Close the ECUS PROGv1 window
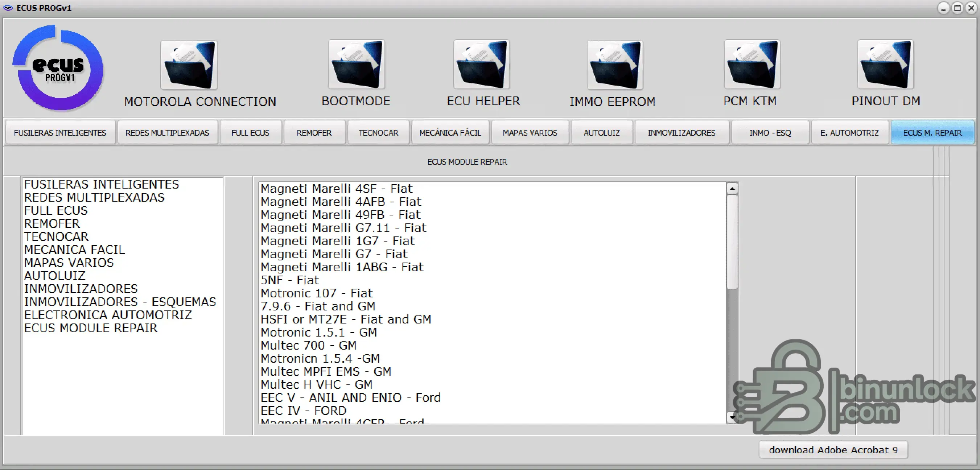The height and width of the screenshot is (470, 980). [x=971, y=8]
